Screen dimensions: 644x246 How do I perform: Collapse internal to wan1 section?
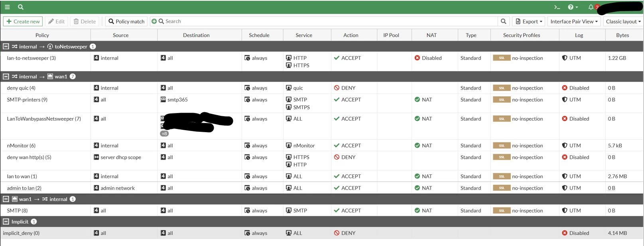pyautogui.click(x=6, y=76)
